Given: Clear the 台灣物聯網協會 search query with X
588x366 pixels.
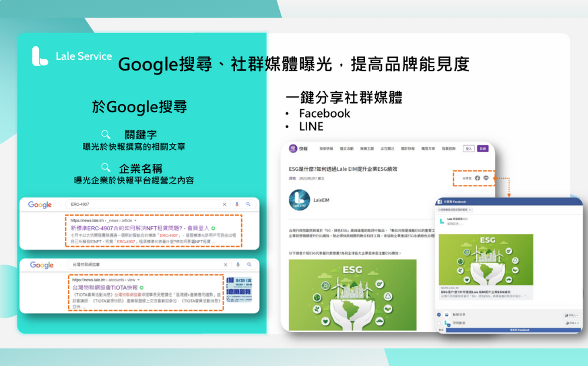Looking at the screenshot, I should [225, 264].
